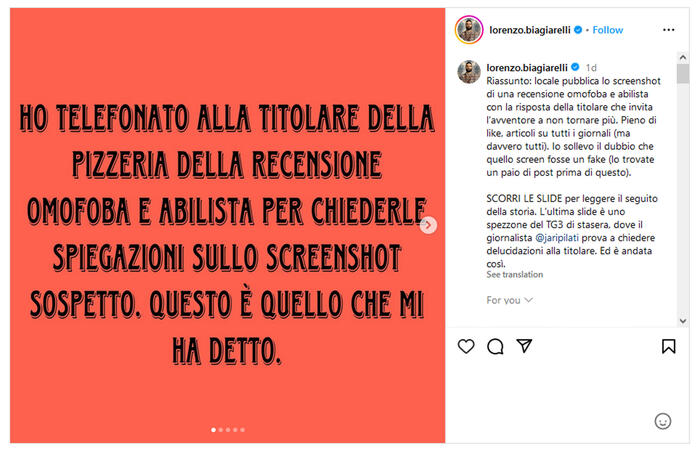
Task: Open emoji picker smiley icon
Action: click(x=662, y=421)
